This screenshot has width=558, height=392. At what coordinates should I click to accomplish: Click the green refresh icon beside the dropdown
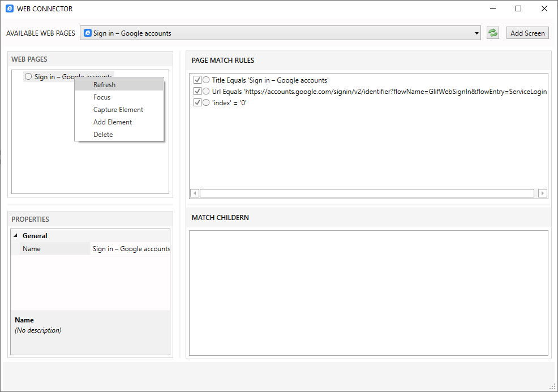point(492,32)
